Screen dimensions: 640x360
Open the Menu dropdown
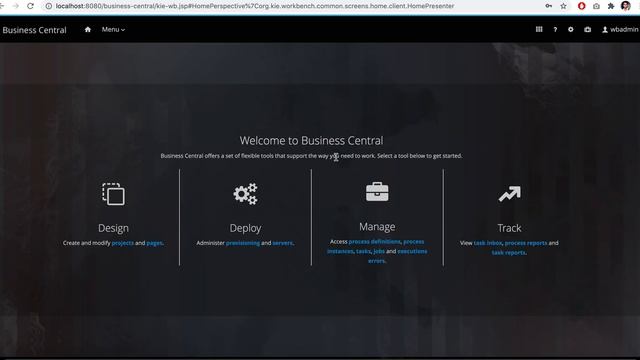[x=113, y=29]
